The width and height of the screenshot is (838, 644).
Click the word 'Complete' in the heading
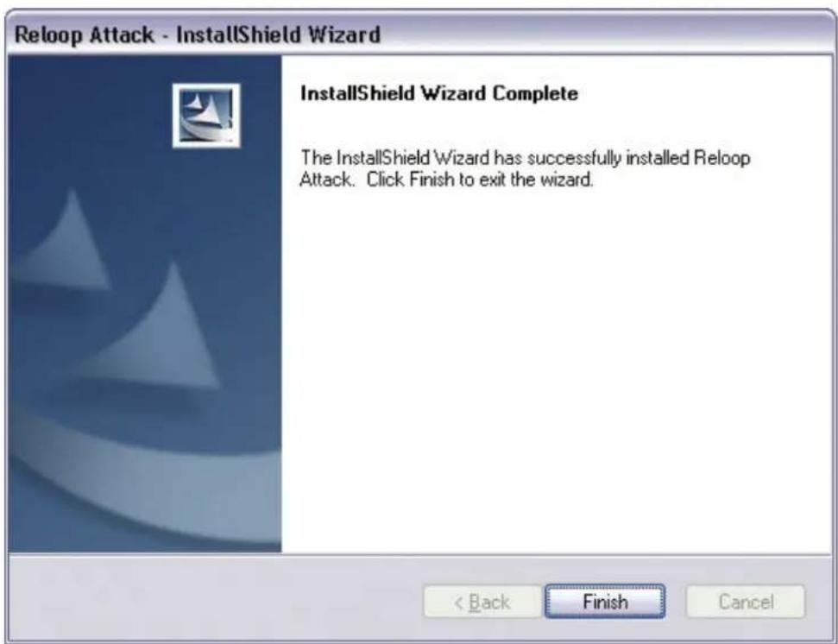[x=535, y=93]
